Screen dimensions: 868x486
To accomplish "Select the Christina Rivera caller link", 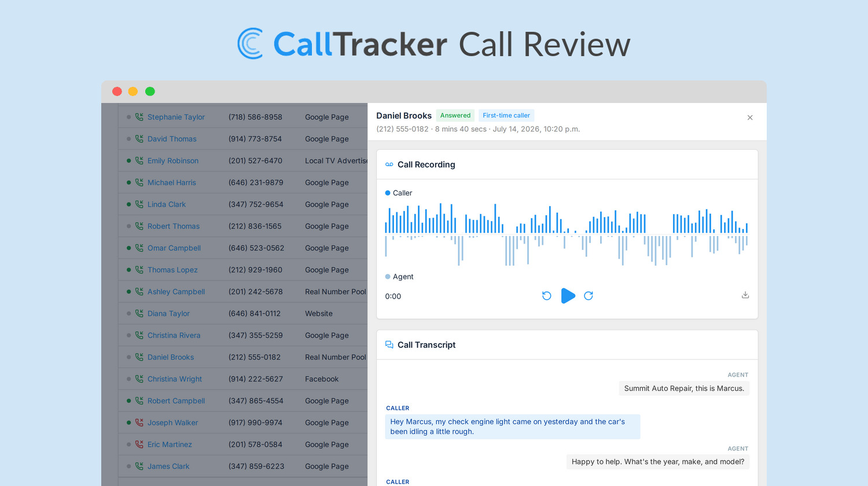I will click(x=174, y=335).
